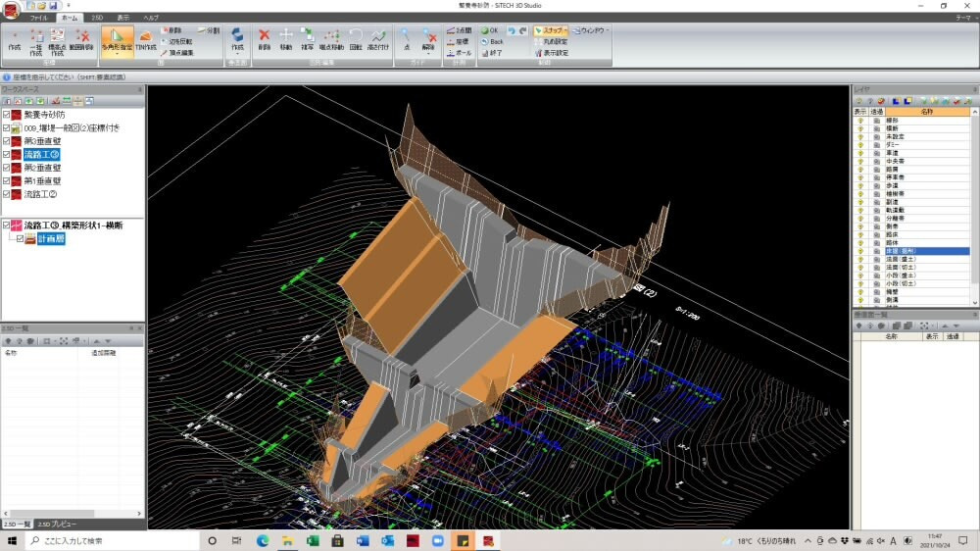Select the 移動 move tool

coord(286,39)
